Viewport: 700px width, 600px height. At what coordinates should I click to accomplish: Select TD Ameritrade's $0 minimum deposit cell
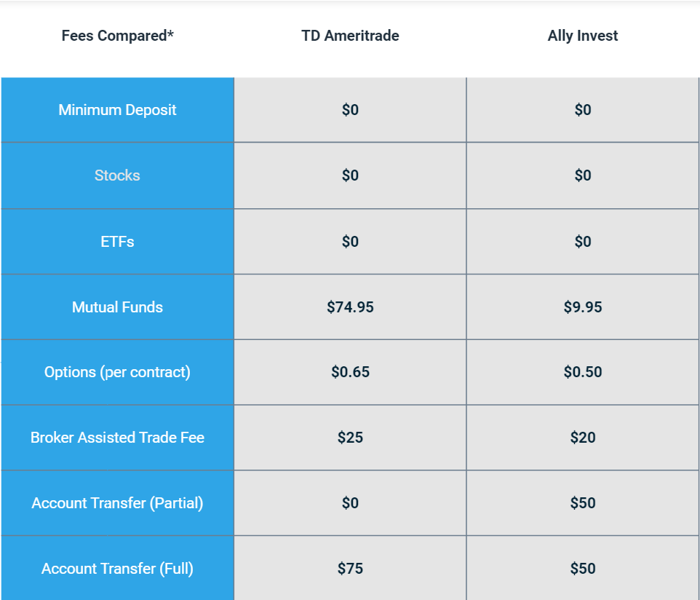coord(350,110)
